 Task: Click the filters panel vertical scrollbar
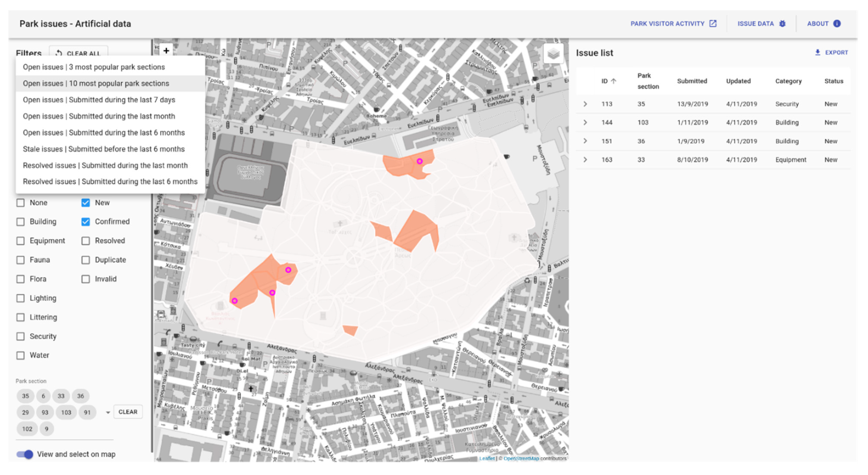(x=152, y=303)
